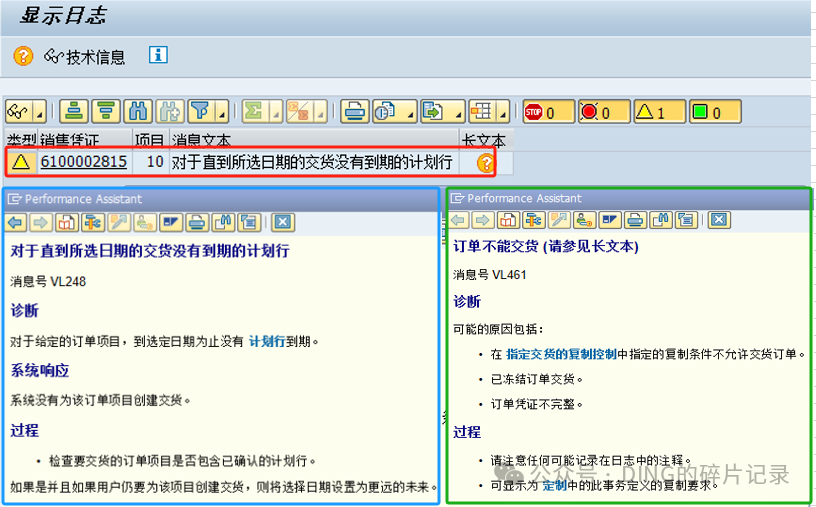
Task: Go forward in left Performance Assistant
Action: 41,223
